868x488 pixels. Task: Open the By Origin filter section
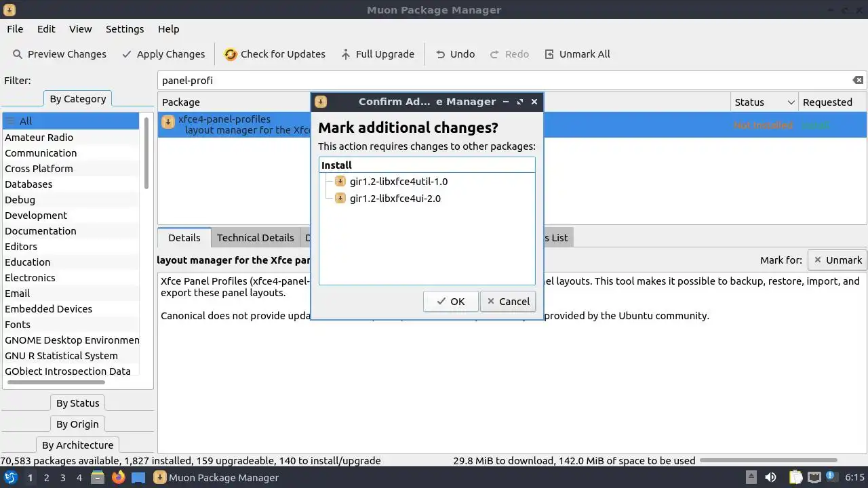(77, 424)
